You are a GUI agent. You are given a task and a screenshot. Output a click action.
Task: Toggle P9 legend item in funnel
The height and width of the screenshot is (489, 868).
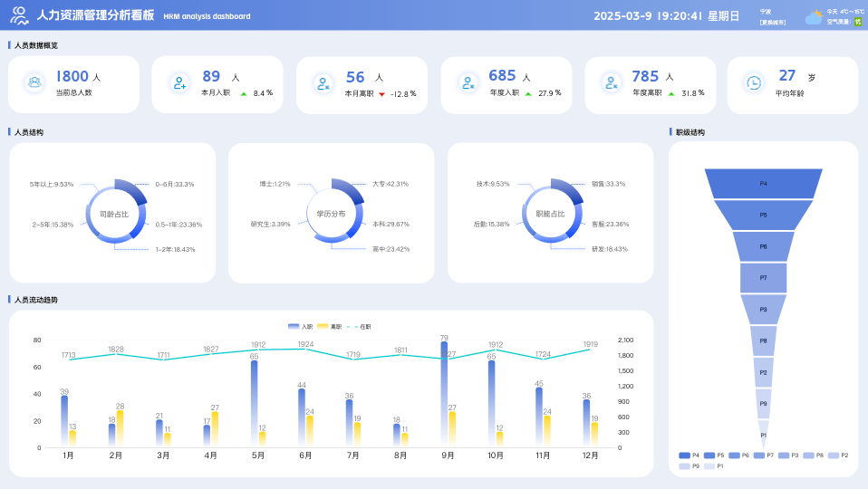pos(689,465)
